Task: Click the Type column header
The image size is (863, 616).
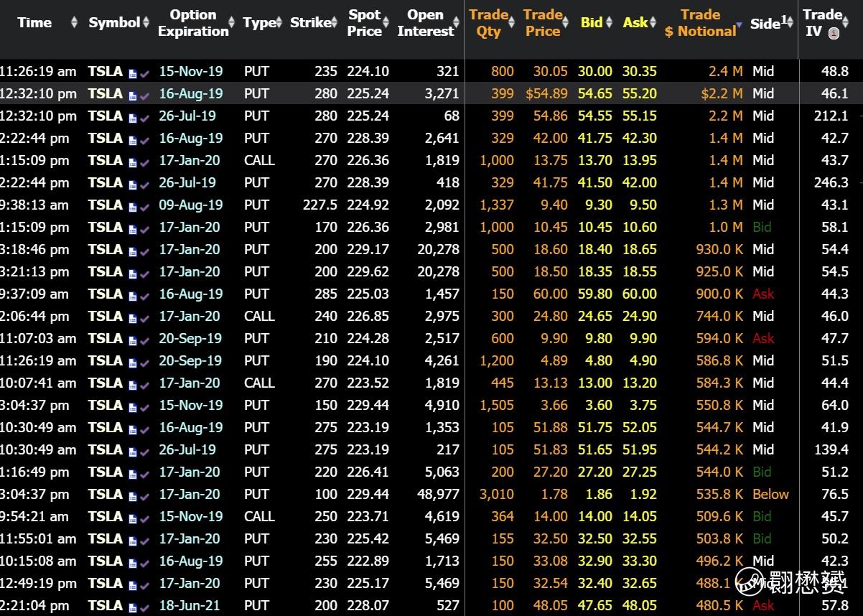Action: tap(259, 23)
